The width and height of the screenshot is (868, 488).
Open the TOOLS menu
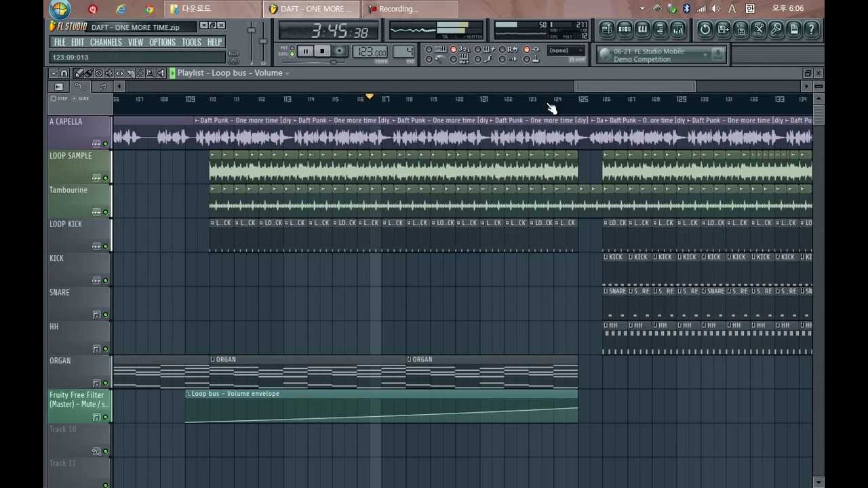coord(191,42)
